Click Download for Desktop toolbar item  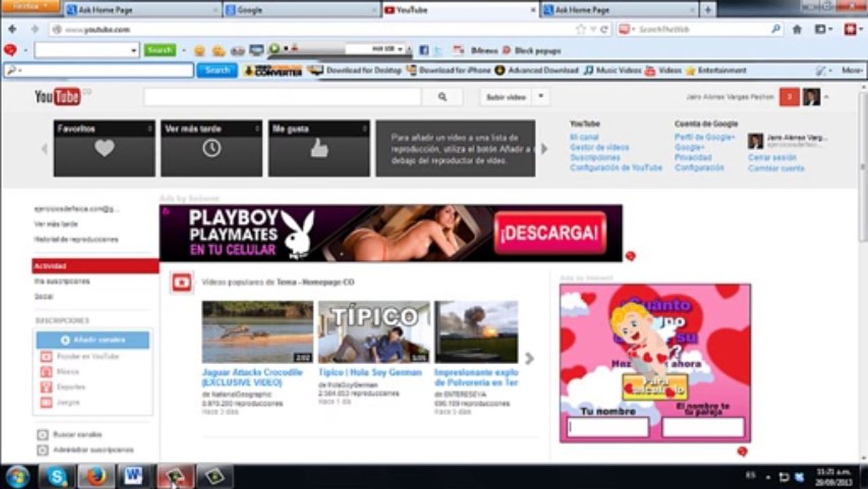click(355, 70)
